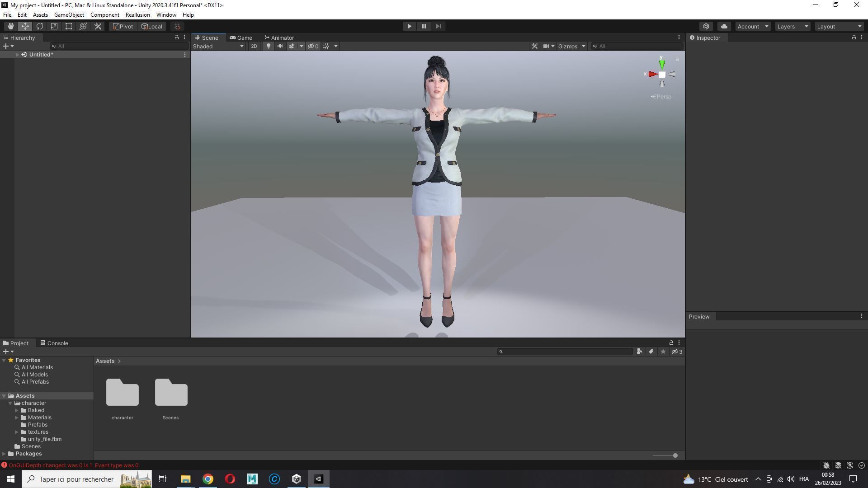The image size is (868, 488).
Task: Toggle scene lighting lightbulb icon
Action: tap(268, 46)
